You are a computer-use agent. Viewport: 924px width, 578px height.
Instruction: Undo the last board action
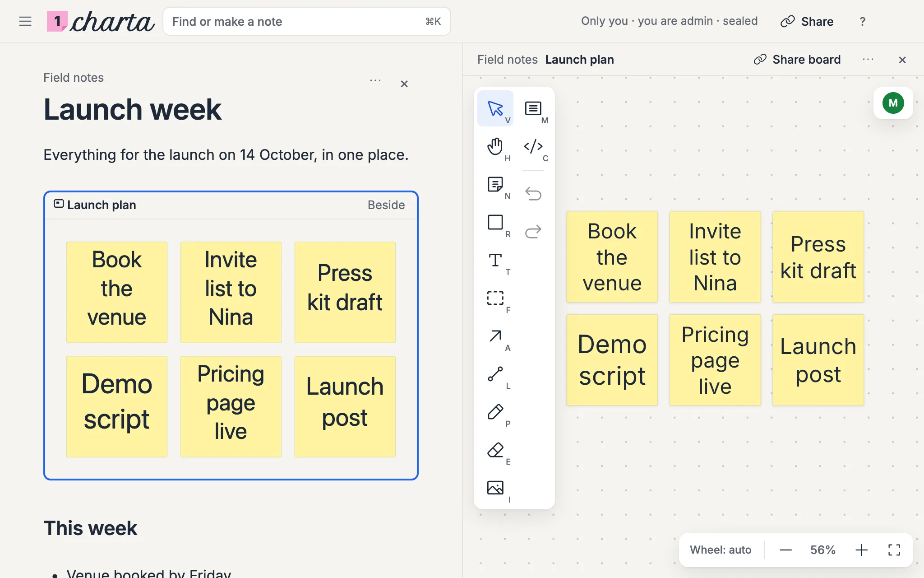[533, 194]
